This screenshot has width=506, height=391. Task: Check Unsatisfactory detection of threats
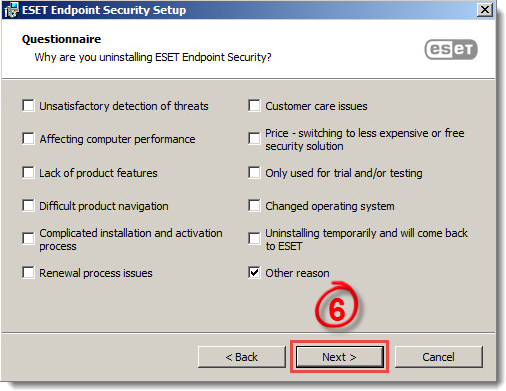pos(28,106)
